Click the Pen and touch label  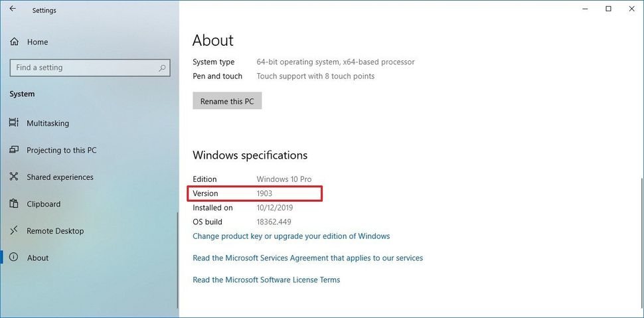[x=217, y=76]
